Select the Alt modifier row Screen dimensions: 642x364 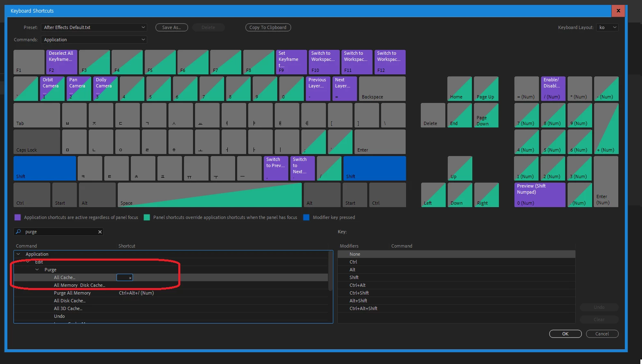point(456,270)
